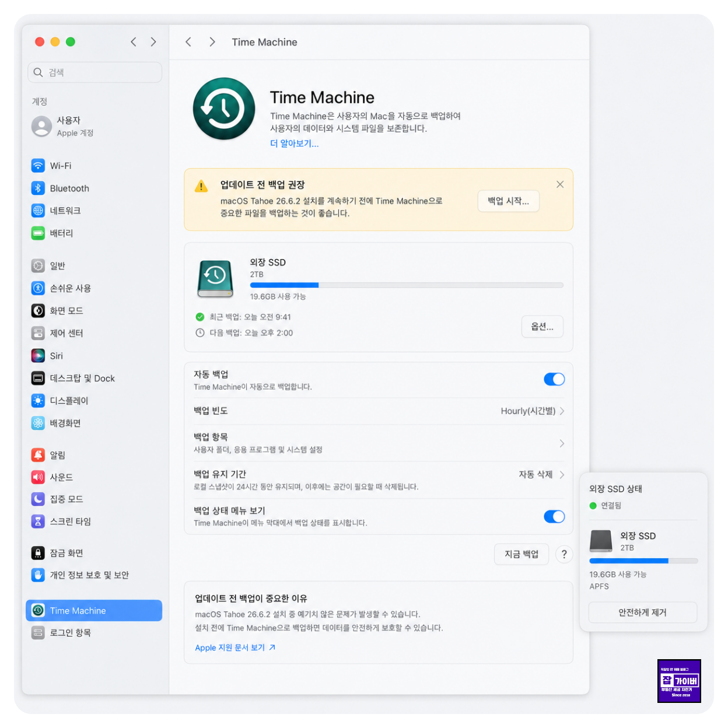Click the large Time Machine app icon
Screen dimensions: 728x728
pyautogui.click(x=224, y=109)
